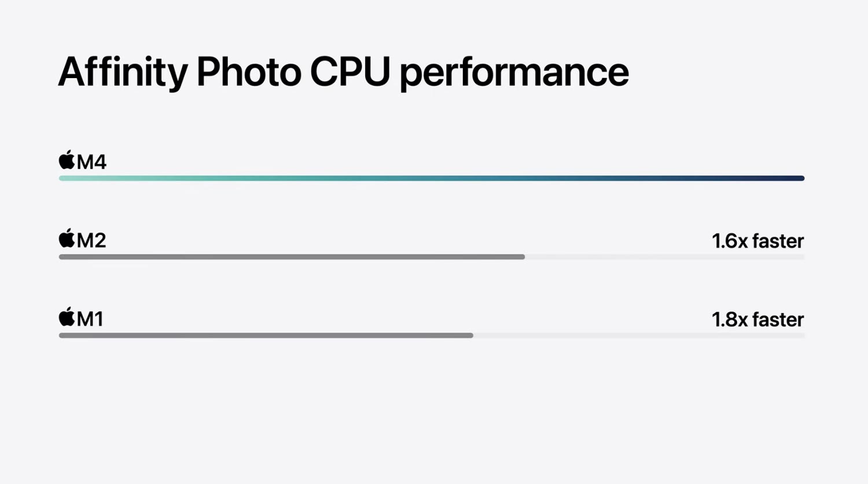Image resolution: width=868 pixels, height=484 pixels.
Task: Click the 1.6x faster label
Action: tap(757, 241)
